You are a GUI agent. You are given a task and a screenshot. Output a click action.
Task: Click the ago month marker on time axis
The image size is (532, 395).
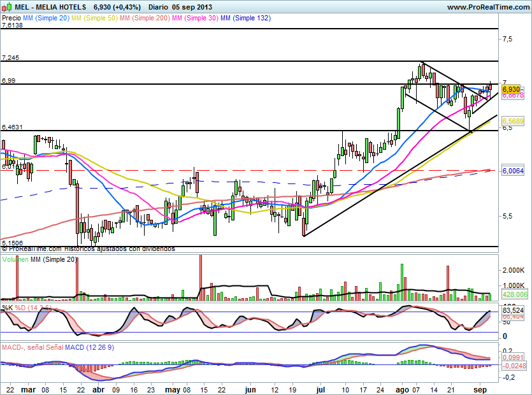(403, 389)
